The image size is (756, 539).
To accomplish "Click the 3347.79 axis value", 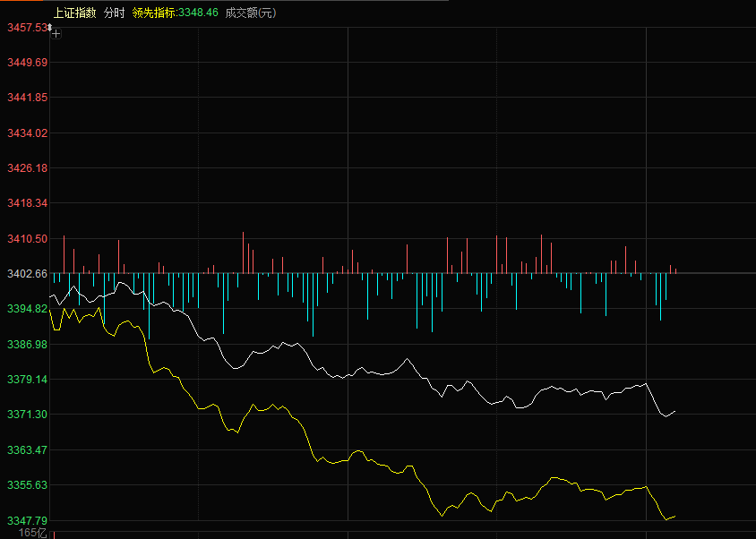I will pyautogui.click(x=28, y=521).
